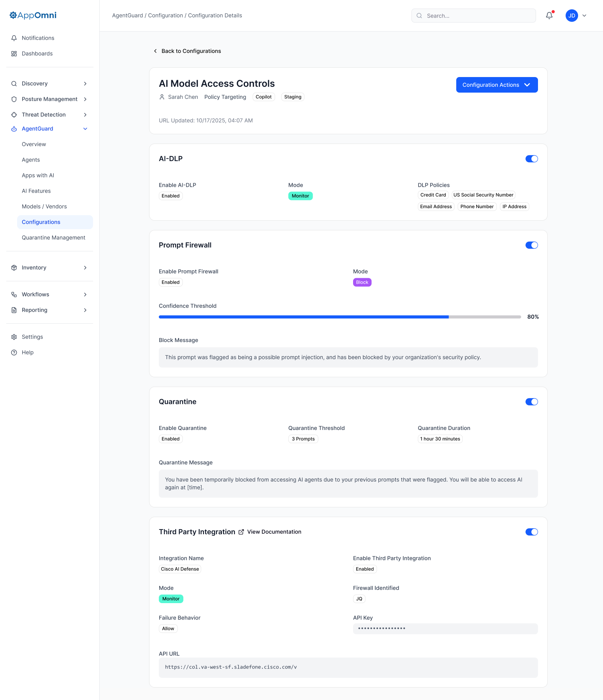Expand the Workflows chevron
The image size is (603, 700).
pyautogui.click(x=85, y=294)
